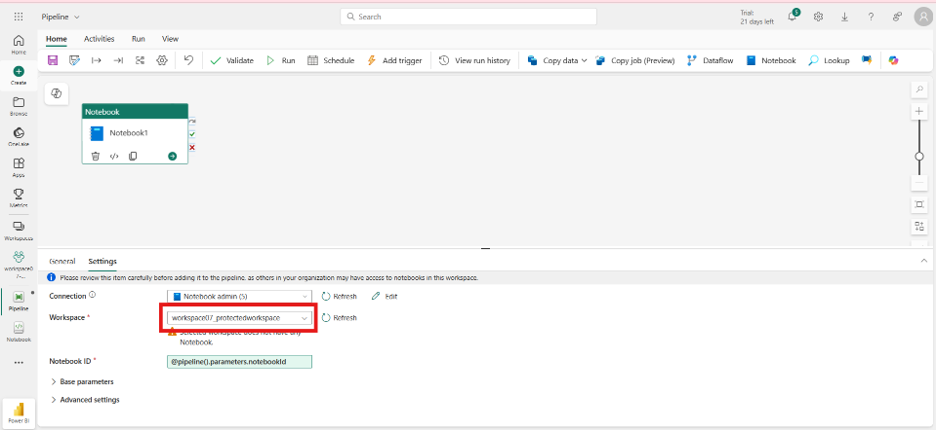The image size is (936, 430).
Task: Click the pipeline settings gear in toolbar
Action: pos(162,60)
